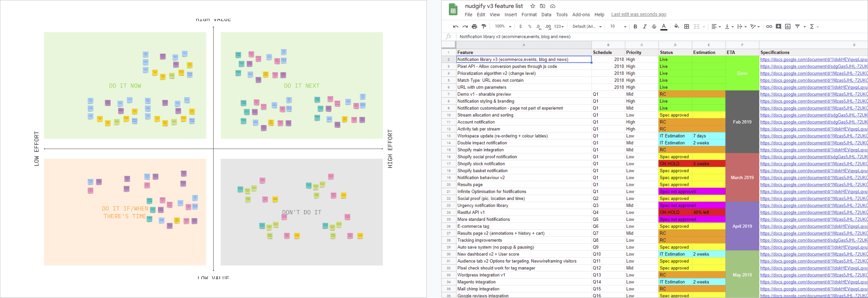868x298 pixels.
Task: Select row 17 header
Action: [x=448, y=164]
